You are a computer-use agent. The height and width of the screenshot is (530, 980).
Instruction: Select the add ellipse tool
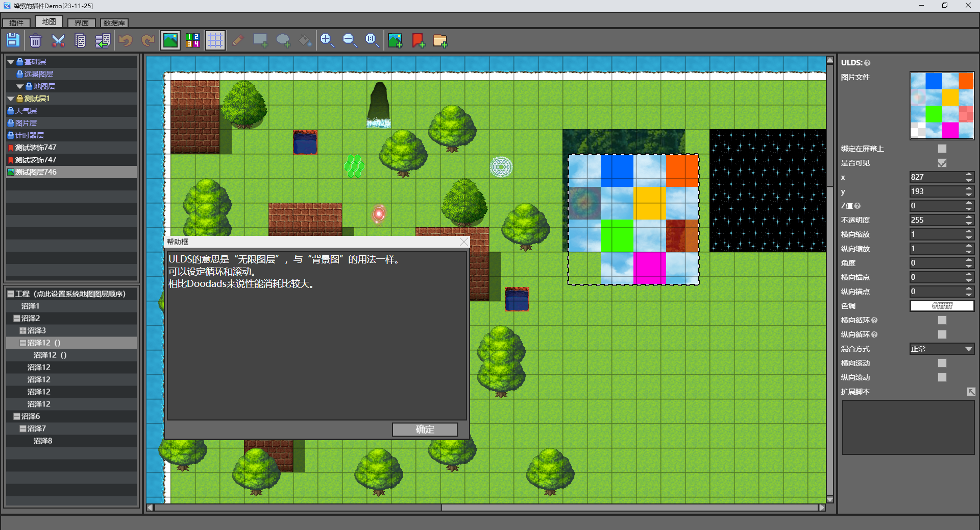coord(283,40)
